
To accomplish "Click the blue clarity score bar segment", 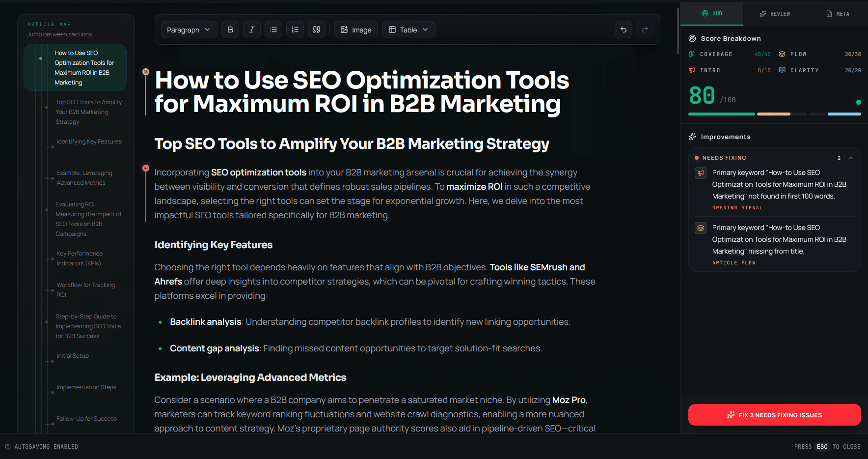I will click(x=844, y=114).
